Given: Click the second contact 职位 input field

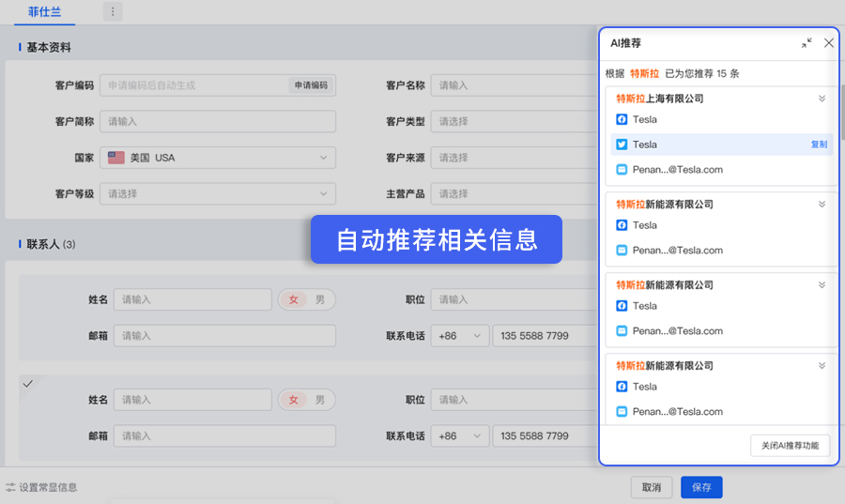Looking at the screenshot, I should click(515, 400).
